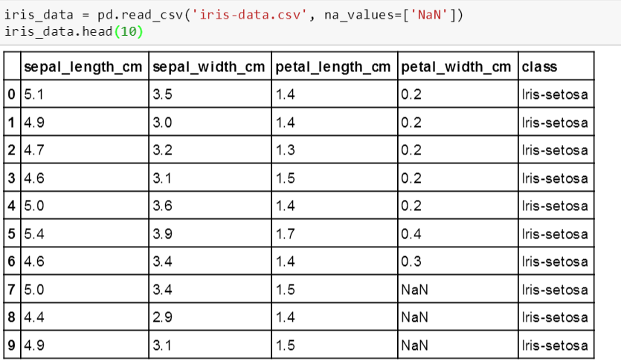Screen dimensions: 621x364
Task: Click the sepal_length_cm column header
Action: tap(83, 66)
